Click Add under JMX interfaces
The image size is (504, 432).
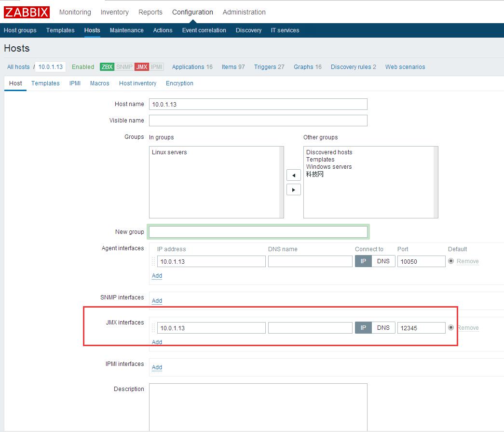pos(157,342)
